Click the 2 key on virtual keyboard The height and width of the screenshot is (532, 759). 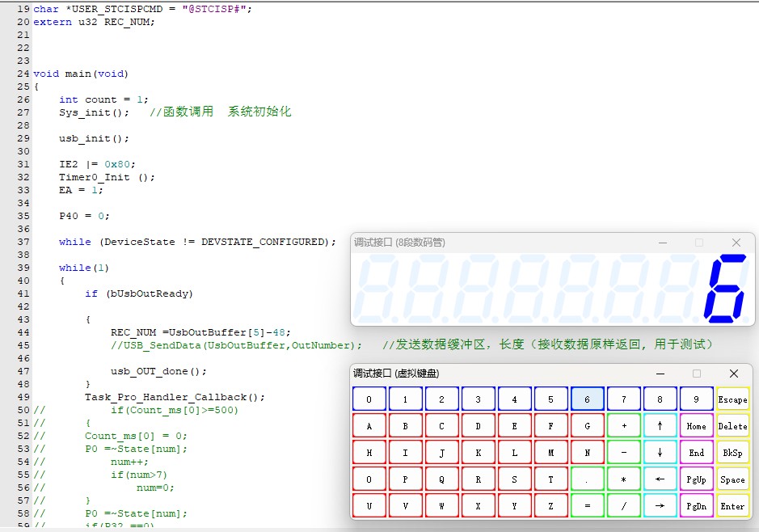(442, 399)
